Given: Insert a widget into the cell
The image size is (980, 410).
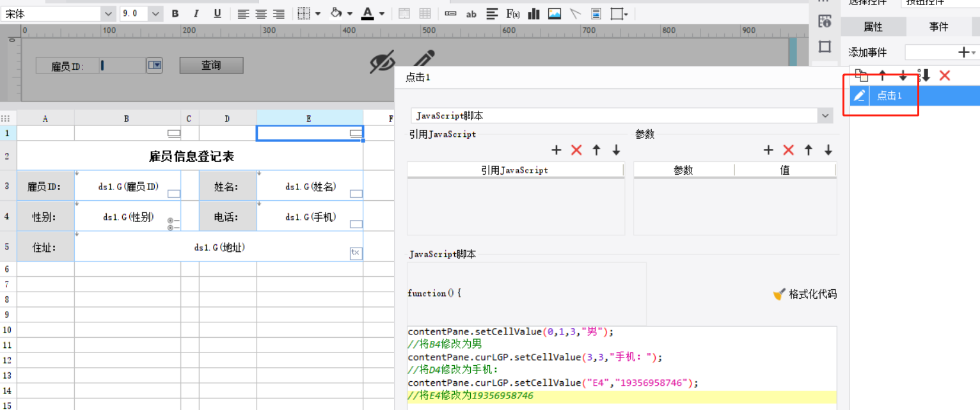Looking at the screenshot, I should (451, 13).
